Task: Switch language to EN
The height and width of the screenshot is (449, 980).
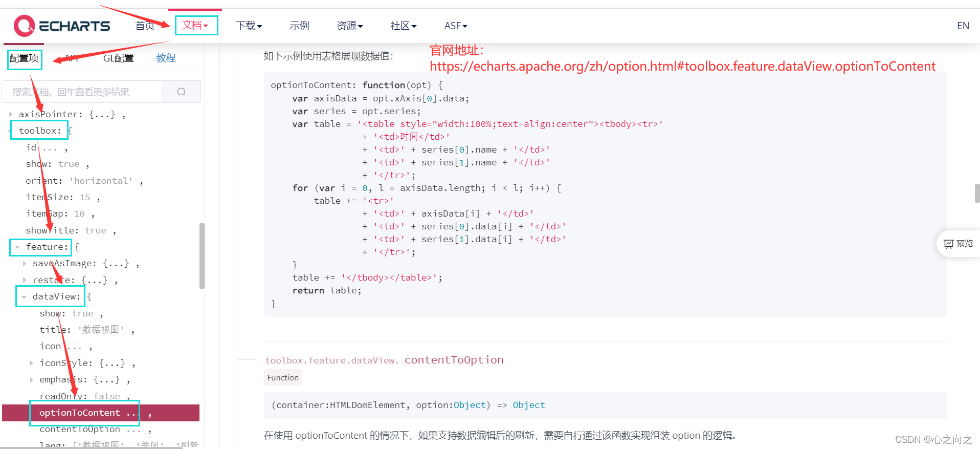Action: point(963,26)
